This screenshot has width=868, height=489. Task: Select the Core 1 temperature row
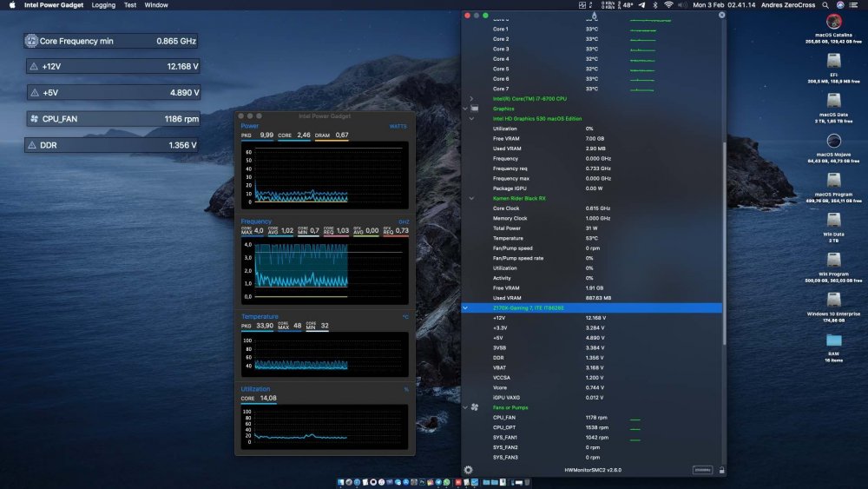592,29
